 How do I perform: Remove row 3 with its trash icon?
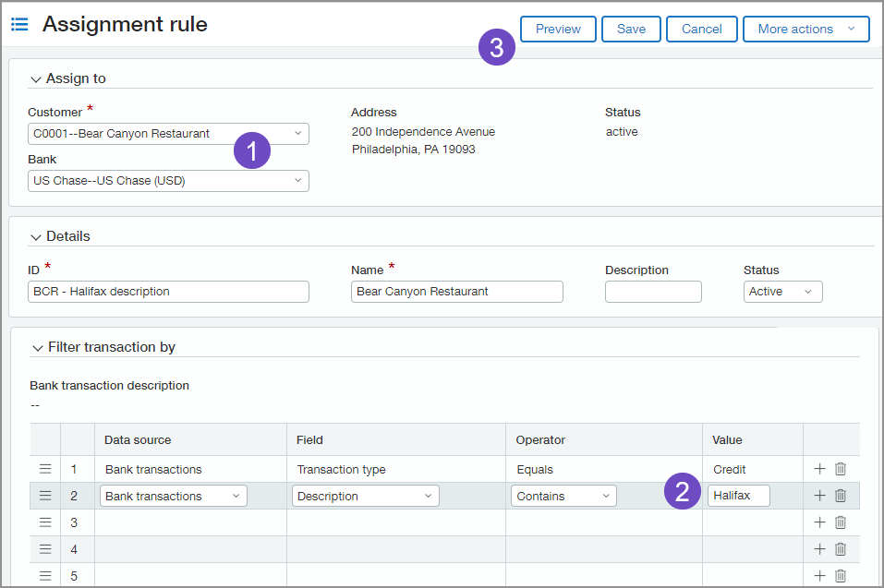tap(840, 522)
